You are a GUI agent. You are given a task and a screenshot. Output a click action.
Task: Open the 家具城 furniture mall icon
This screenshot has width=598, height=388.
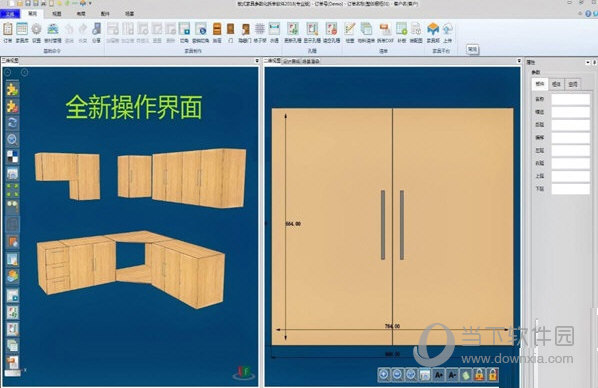(433, 32)
